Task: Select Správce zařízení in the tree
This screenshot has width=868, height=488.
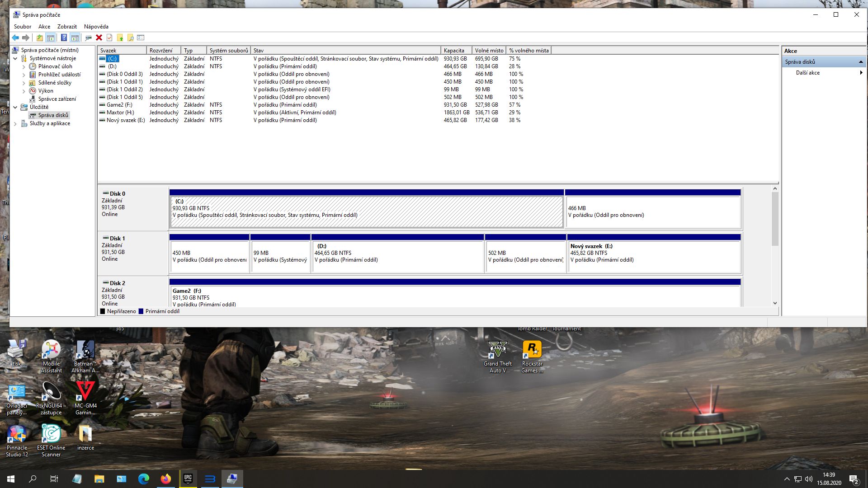Action: [57, 99]
